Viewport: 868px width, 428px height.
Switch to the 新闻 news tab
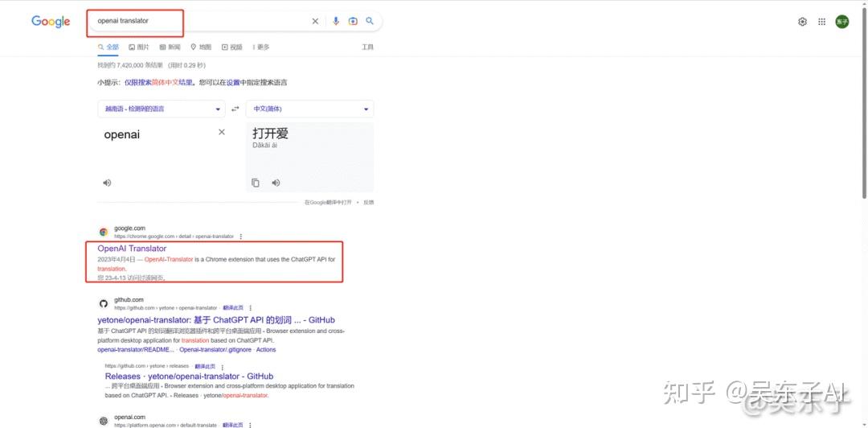click(170, 47)
